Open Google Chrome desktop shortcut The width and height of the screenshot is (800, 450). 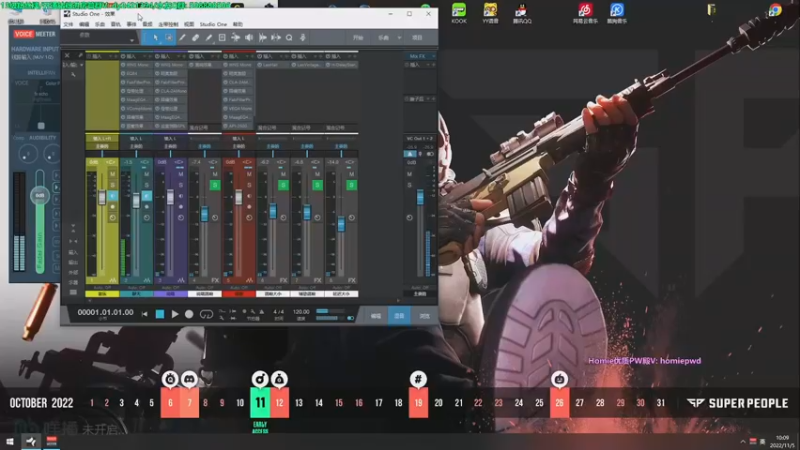pos(775,10)
